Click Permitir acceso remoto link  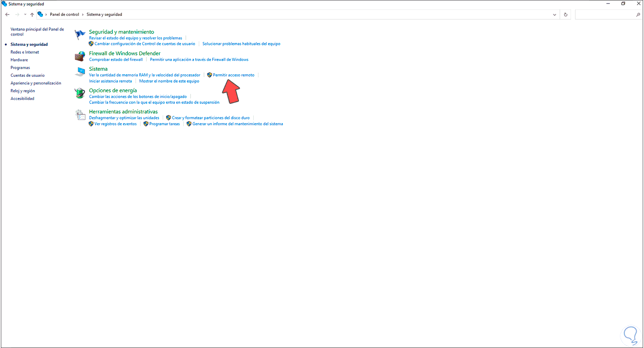click(234, 75)
